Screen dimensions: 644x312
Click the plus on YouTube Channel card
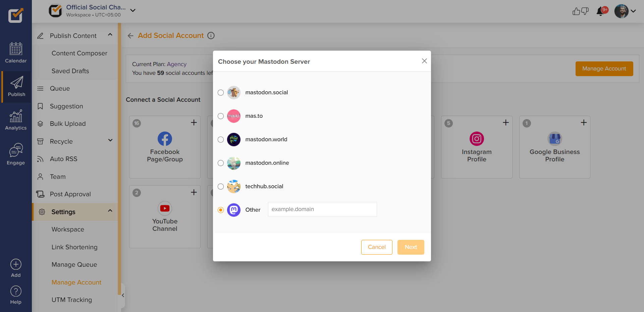pos(194,192)
